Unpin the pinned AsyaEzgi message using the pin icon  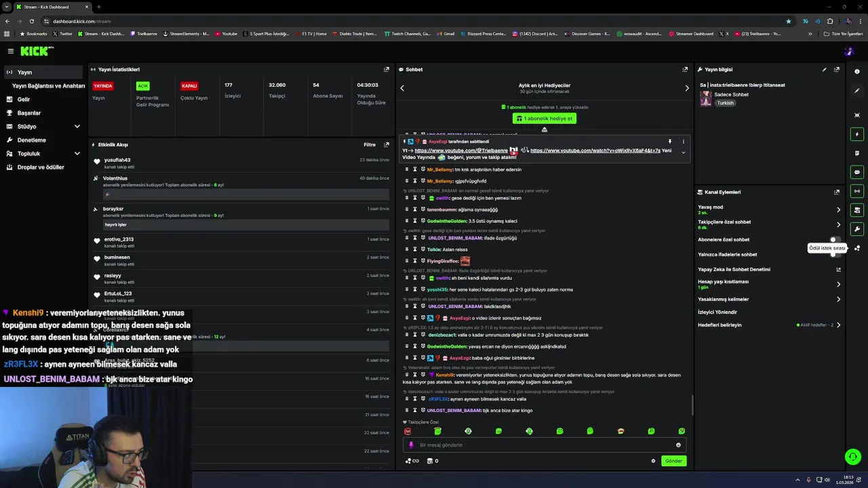coord(669,142)
